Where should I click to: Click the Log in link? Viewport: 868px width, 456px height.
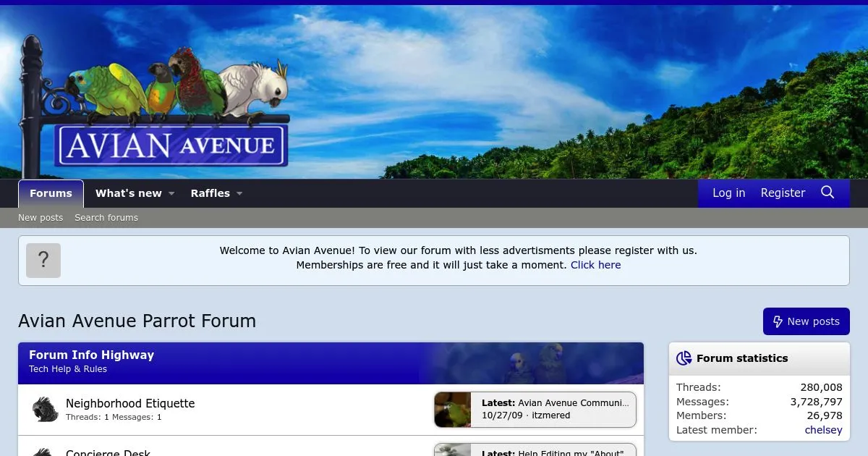[x=728, y=193]
